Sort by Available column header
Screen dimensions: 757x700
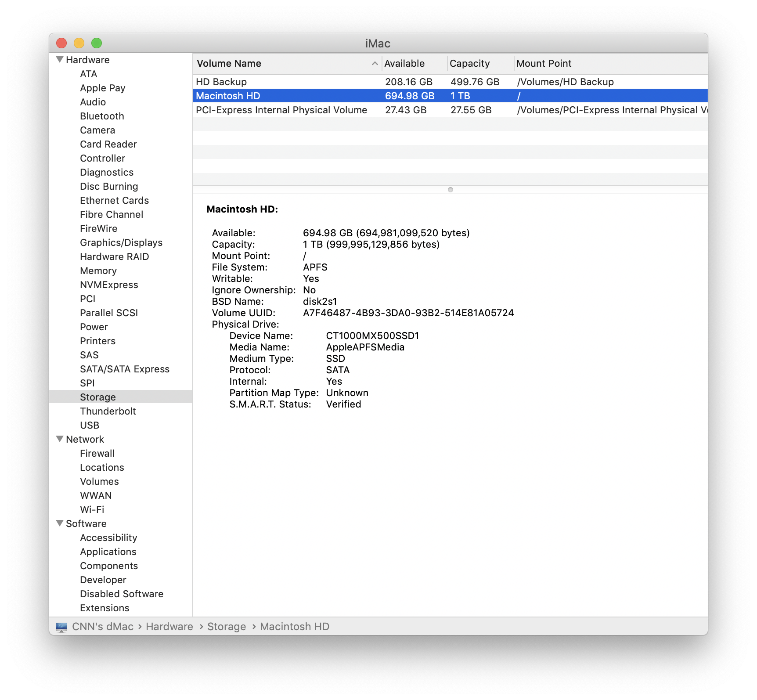point(415,64)
